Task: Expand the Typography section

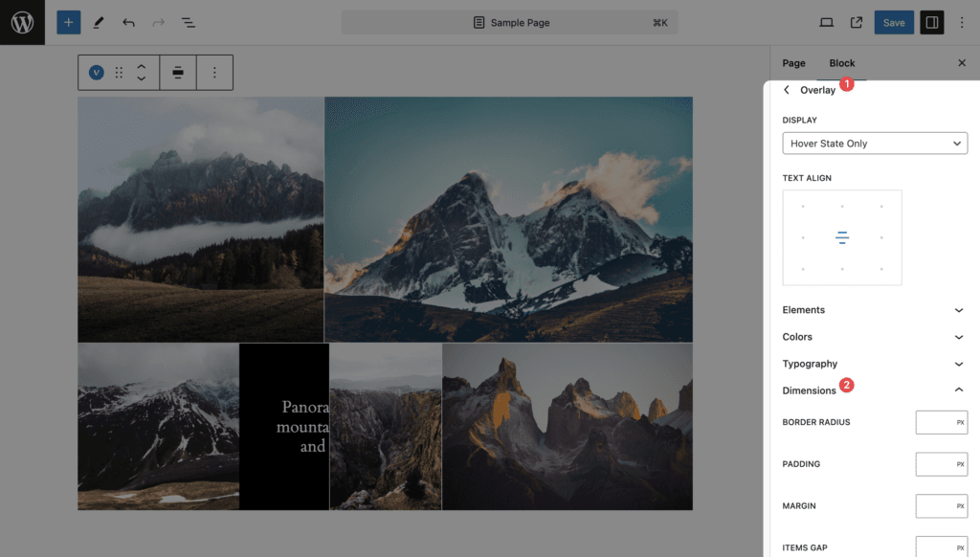Action: click(875, 364)
